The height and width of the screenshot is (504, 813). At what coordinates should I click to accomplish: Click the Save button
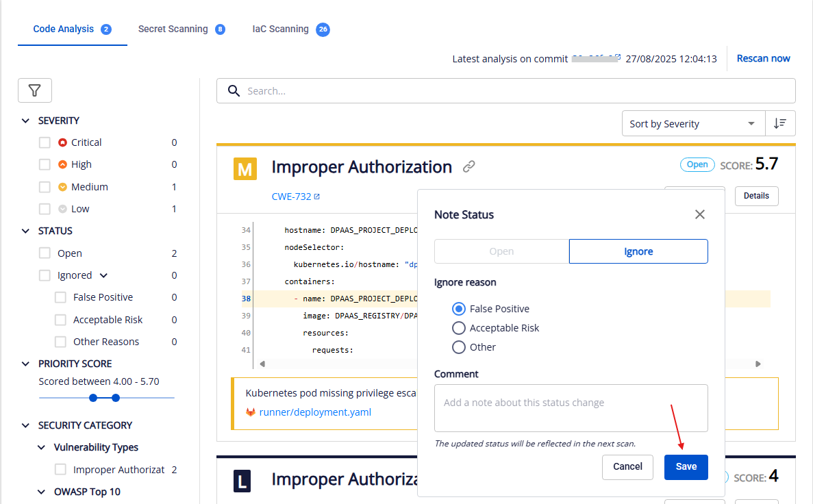pos(686,467)
